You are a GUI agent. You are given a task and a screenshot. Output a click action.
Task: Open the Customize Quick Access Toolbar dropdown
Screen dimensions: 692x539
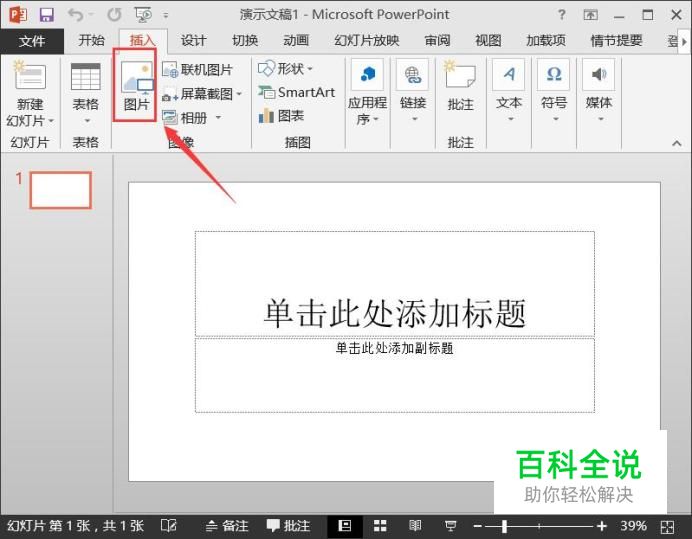point(166,15)
